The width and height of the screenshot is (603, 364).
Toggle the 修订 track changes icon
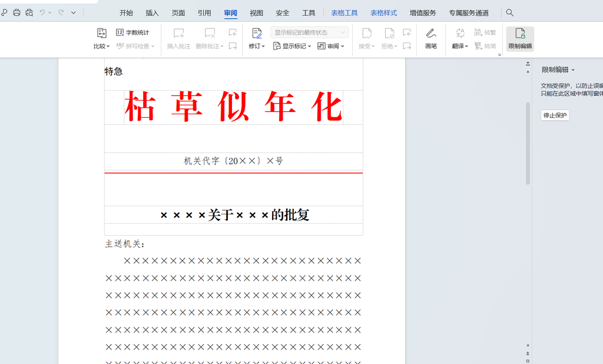pyautogui.click(x=257, y=34)
